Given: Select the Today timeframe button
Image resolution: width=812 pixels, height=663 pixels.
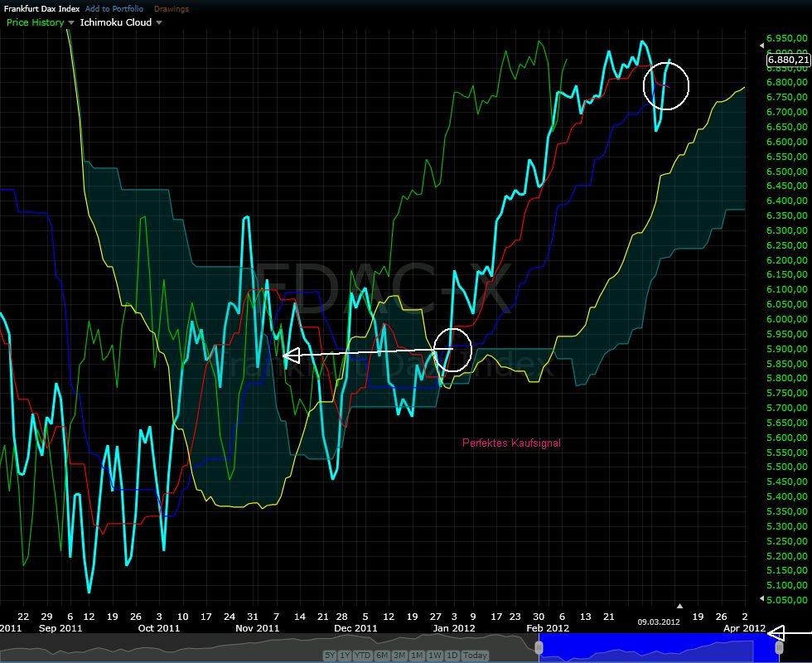Looking at the screenshot, I should [476, 656].
